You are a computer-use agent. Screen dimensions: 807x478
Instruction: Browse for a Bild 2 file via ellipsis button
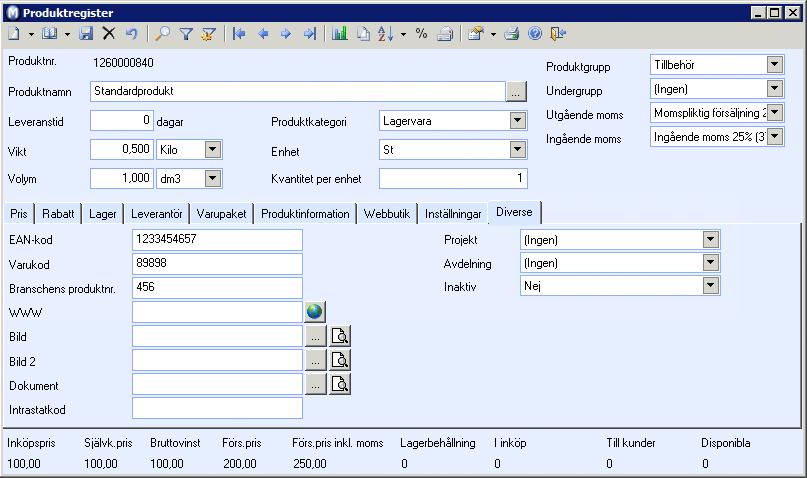(x=315, y=360)
